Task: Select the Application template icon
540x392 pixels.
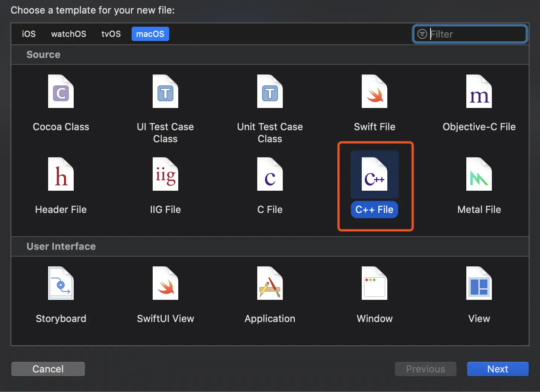Action: click(270, 283)
